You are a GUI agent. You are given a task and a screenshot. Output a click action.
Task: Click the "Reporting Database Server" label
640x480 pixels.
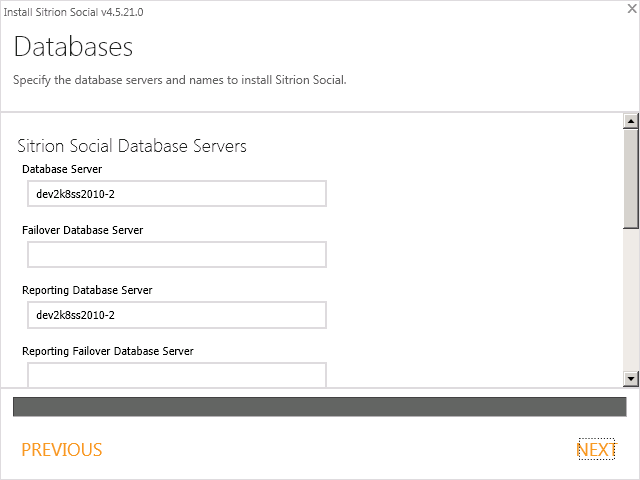[x=87, y=290]
